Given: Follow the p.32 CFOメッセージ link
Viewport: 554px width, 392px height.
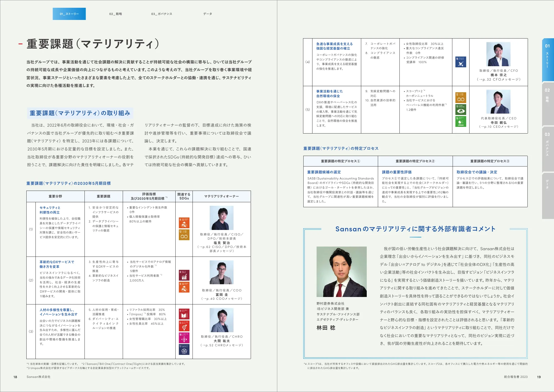Looking at the screenshot, I should click(499, 79).
